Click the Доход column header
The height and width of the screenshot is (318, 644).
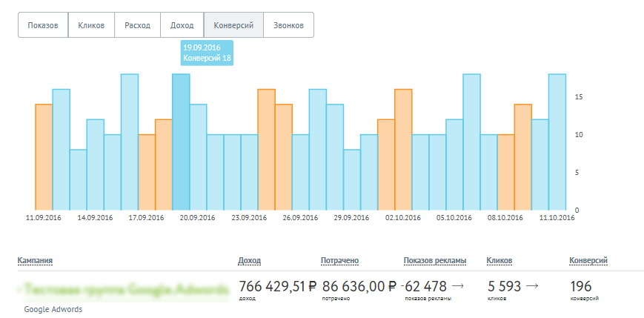249,261
